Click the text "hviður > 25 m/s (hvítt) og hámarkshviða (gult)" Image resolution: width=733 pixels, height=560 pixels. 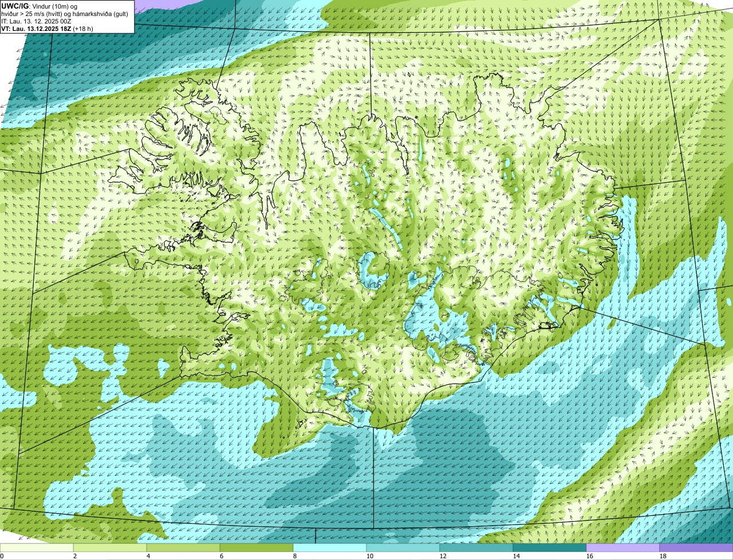(65, 13)
